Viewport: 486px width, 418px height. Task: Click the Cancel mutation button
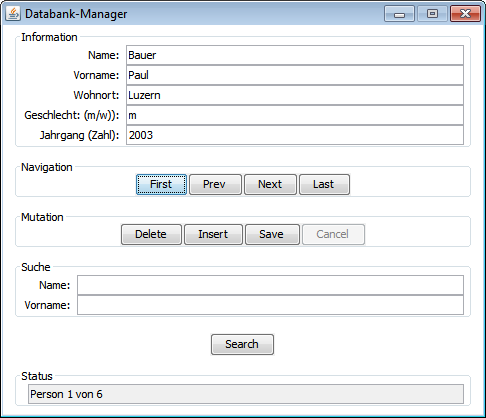coord(333,234)
